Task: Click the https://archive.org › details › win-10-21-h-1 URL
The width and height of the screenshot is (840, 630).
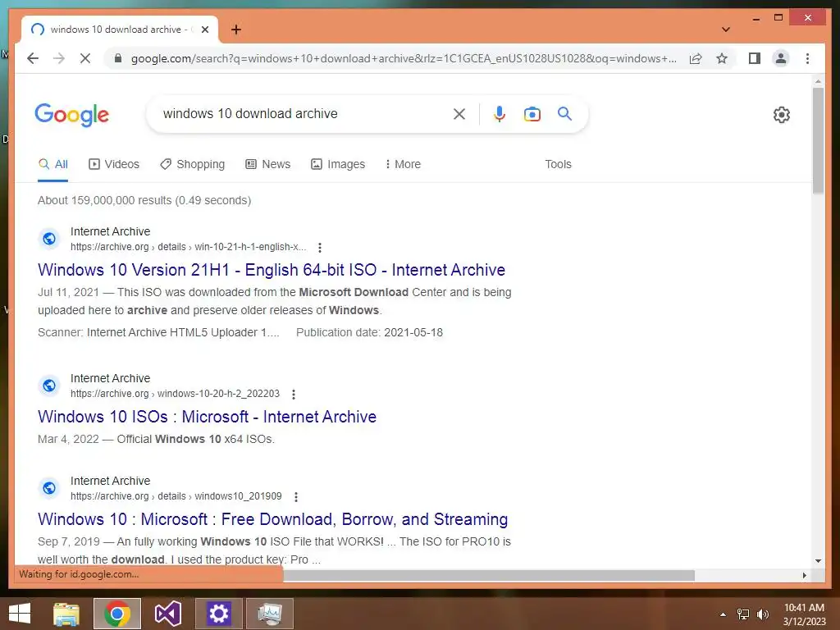Action: tap(188, 247)
